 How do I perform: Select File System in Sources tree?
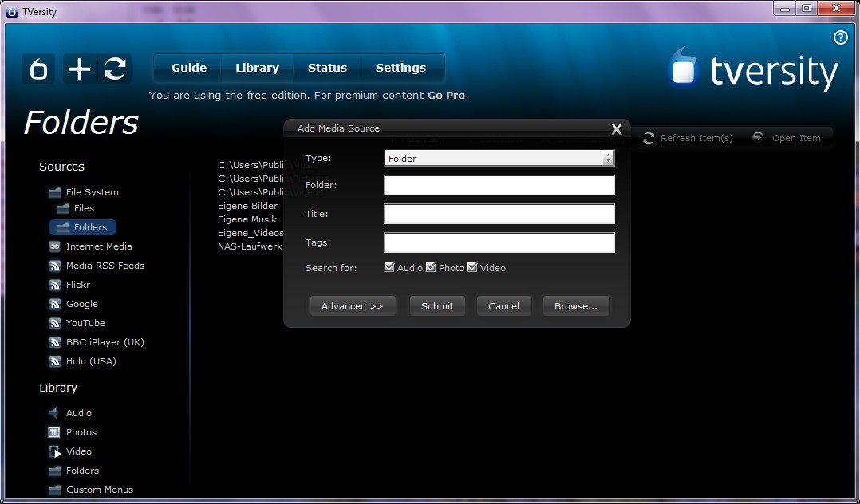tap(92, 192)
